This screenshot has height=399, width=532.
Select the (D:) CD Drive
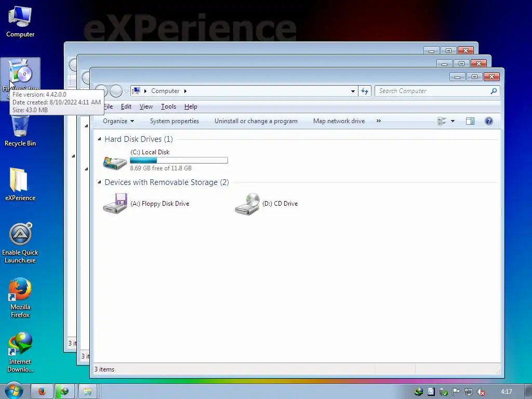(x=267, y=203)
